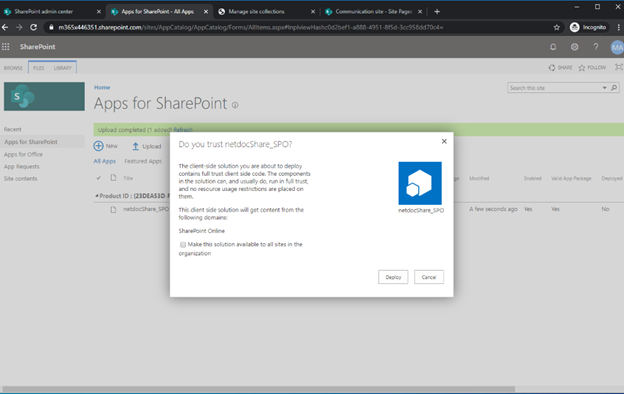
Task: Open Recent in the left navigation
Action: click(13, 129)
